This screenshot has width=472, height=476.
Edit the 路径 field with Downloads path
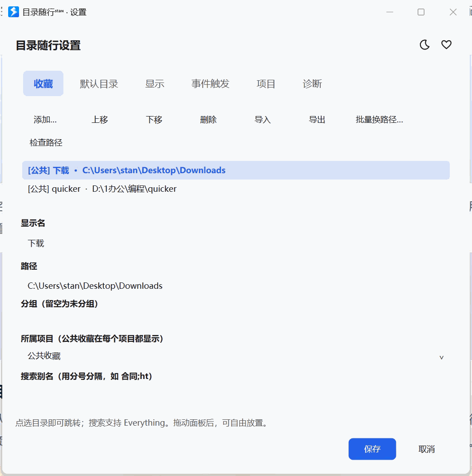pos(236,286)
